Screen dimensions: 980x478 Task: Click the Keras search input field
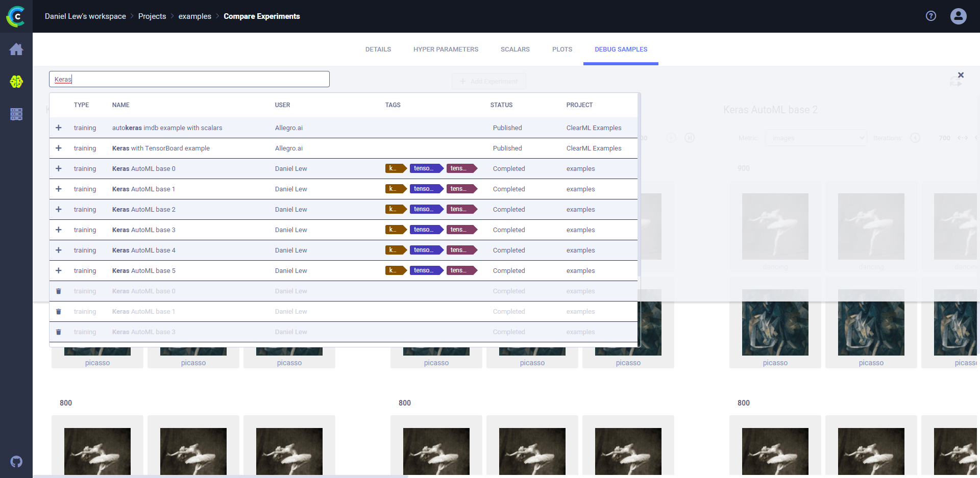coord(189,79)
